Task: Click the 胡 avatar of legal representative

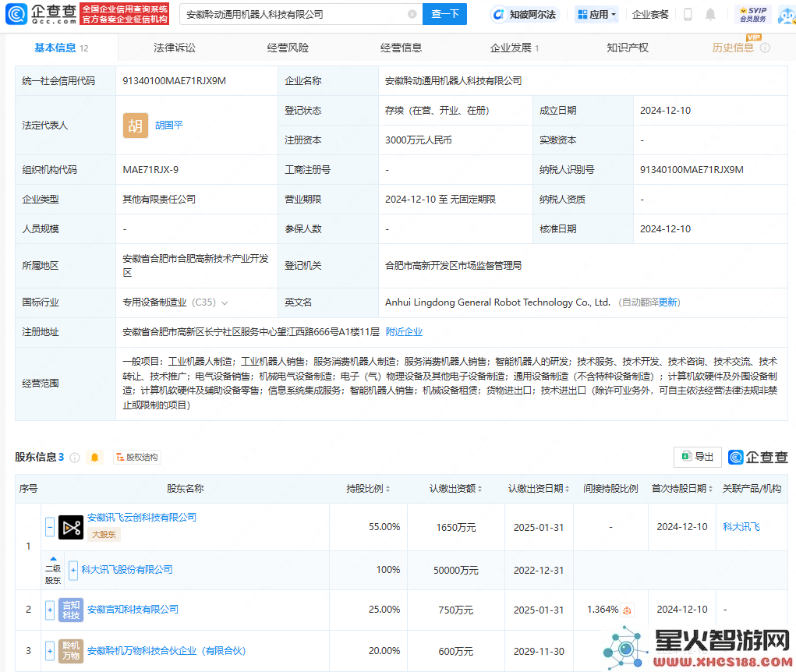Action: 136,126
